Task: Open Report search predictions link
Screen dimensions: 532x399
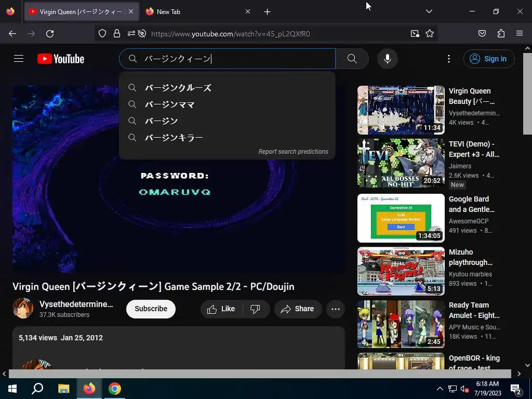Action: tap(293, 152)
